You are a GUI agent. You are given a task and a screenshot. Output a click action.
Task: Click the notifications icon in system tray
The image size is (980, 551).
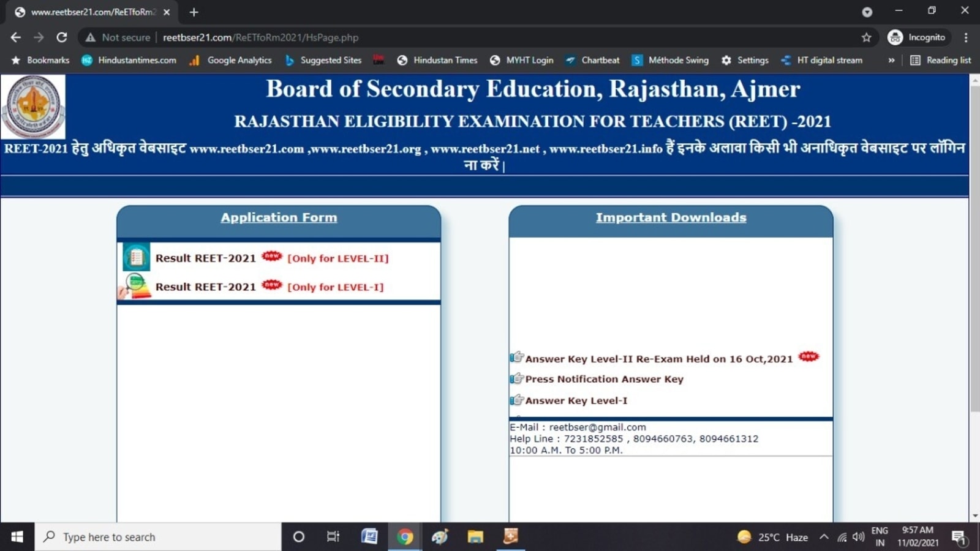click(959, 536)
